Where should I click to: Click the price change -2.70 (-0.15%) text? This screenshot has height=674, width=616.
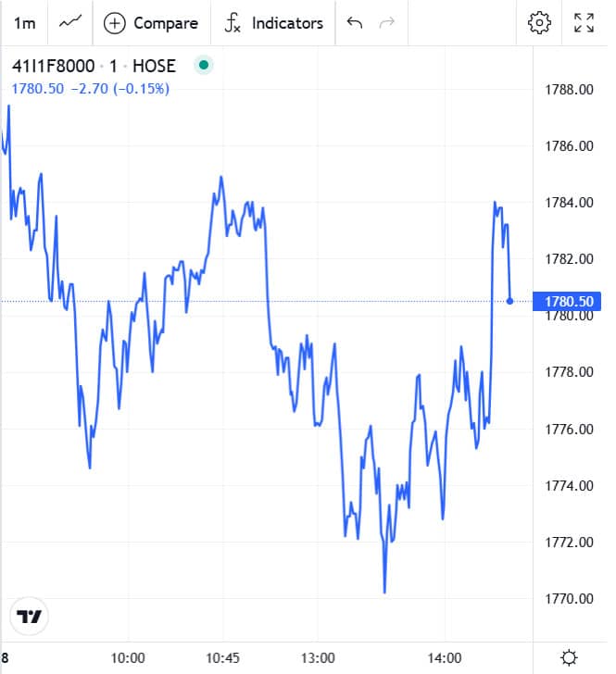point(120,89)
